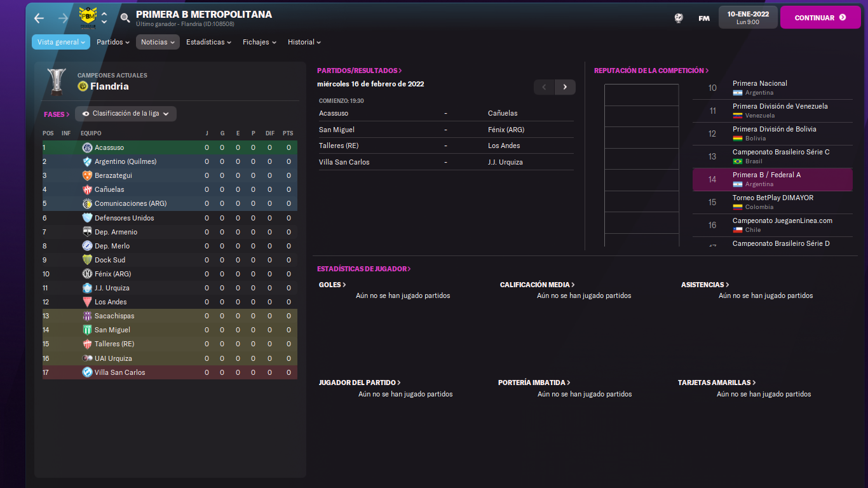868x488 pixels.
Task: Show previous match day results
Action: click(x=544, y=87)
